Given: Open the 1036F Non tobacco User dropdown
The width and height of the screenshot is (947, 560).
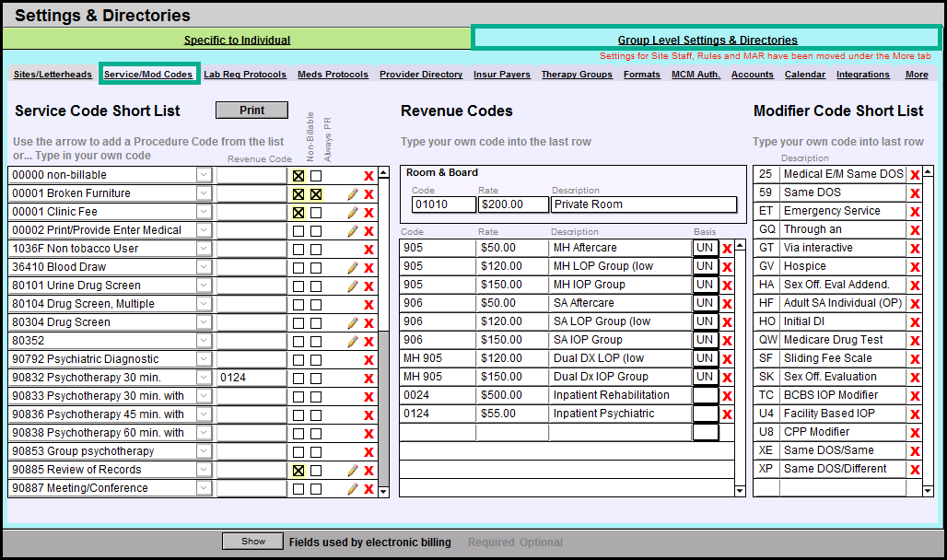Looking at the screenshot, I should [204, 249].
